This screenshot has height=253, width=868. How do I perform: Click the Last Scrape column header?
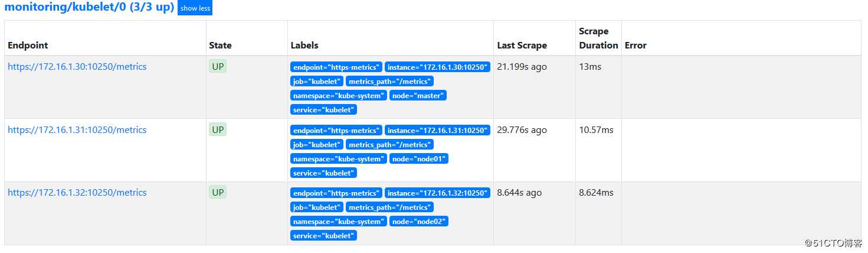point(522,46)
